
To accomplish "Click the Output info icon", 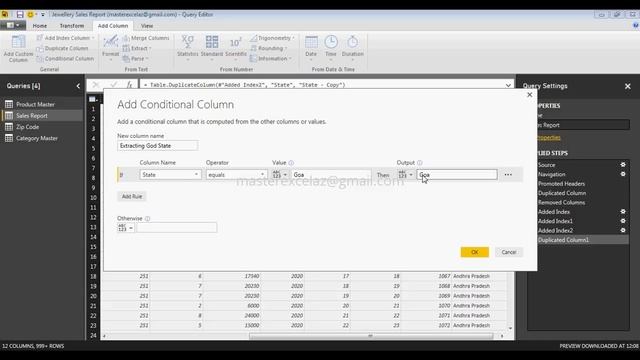I will click(420, 163).
